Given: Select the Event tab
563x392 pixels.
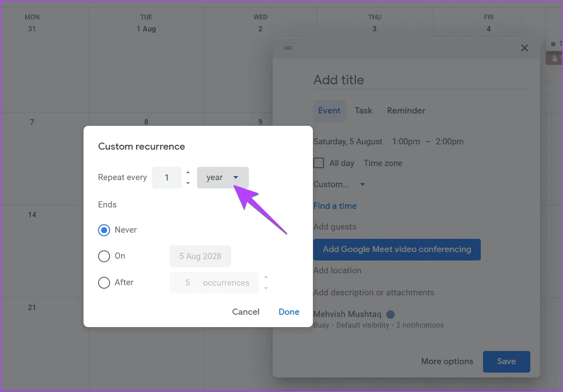Looking at the screenshot, I should point(329,110).
